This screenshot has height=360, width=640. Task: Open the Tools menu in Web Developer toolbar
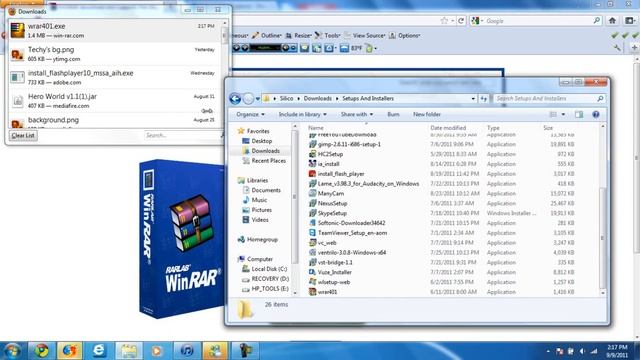(x=328, y=36)
